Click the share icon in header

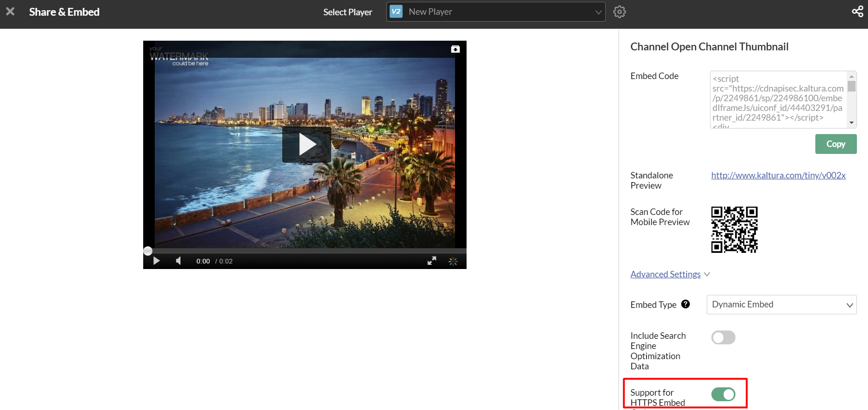pos(857,12)
